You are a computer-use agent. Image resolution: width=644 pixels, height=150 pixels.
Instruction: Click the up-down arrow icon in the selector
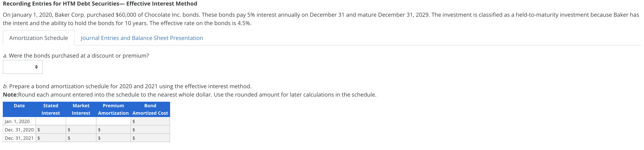[x=37, y=67]
